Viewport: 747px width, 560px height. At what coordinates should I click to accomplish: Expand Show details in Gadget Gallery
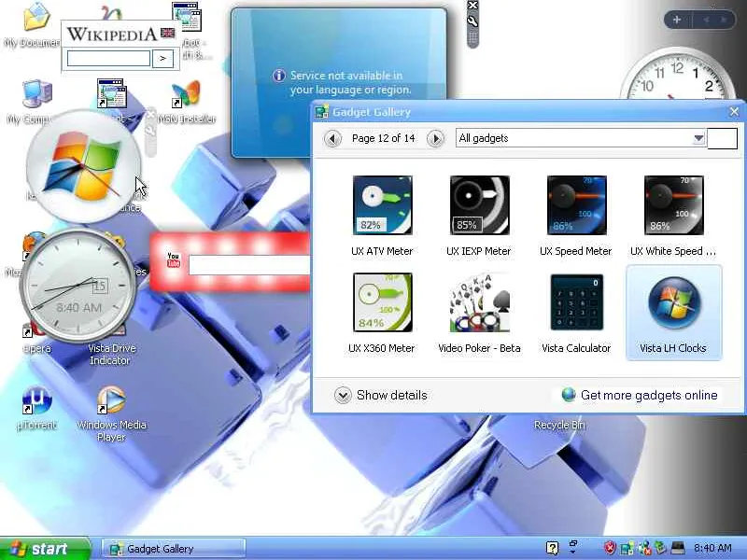pyautogui.click(x=381, y=395)
